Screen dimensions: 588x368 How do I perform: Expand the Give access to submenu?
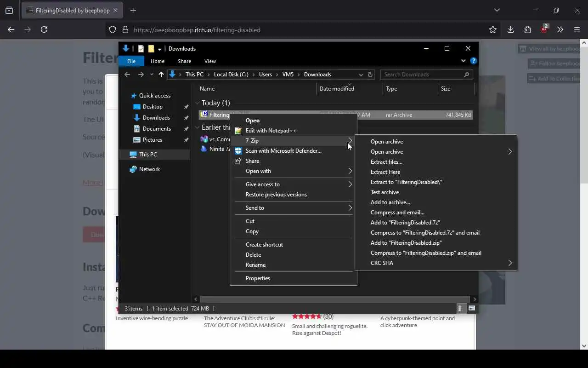pyautogui.click(x=350, y=184)
